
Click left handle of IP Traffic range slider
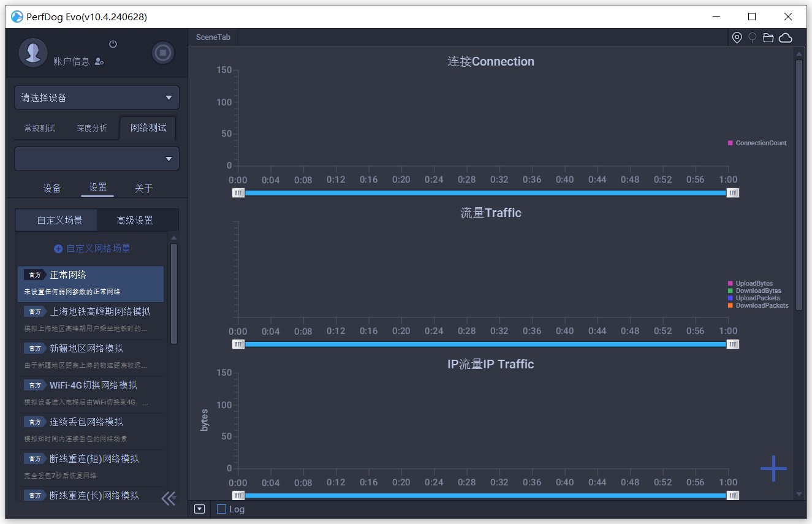point(238,496)
